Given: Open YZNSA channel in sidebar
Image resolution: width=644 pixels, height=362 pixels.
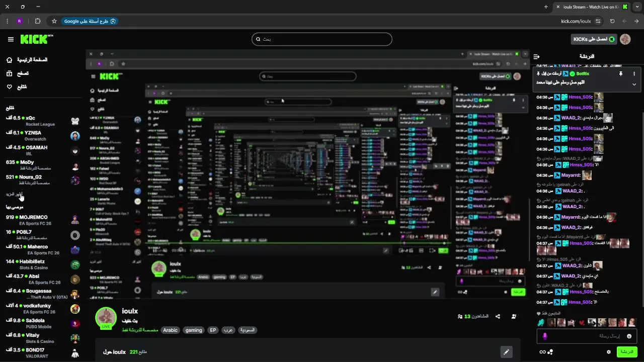Looking at the screenshot, I should click(x=43, y=136).
